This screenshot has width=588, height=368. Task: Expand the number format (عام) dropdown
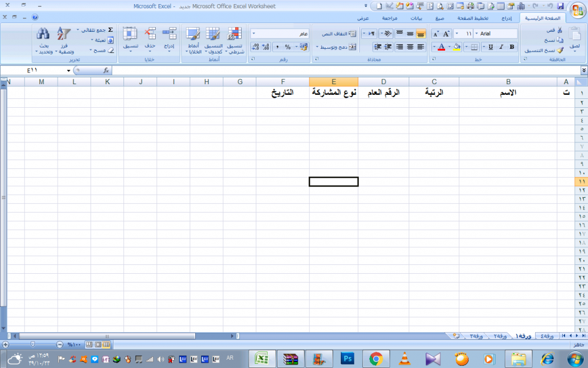pos(253,34)
